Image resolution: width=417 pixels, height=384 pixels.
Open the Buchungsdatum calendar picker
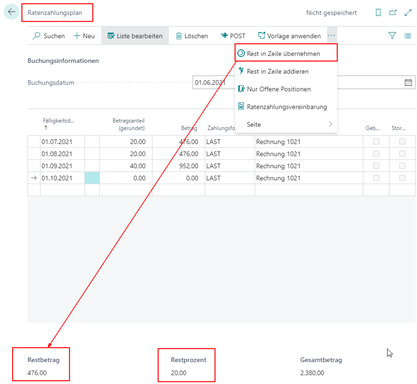pos(408,82)
